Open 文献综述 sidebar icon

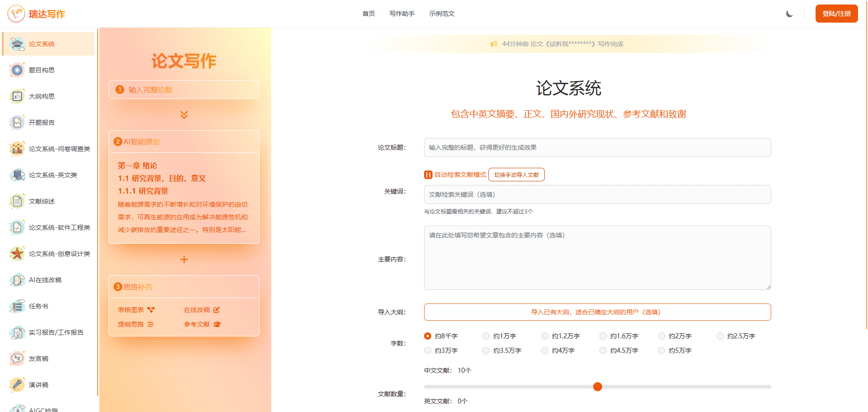17,201
